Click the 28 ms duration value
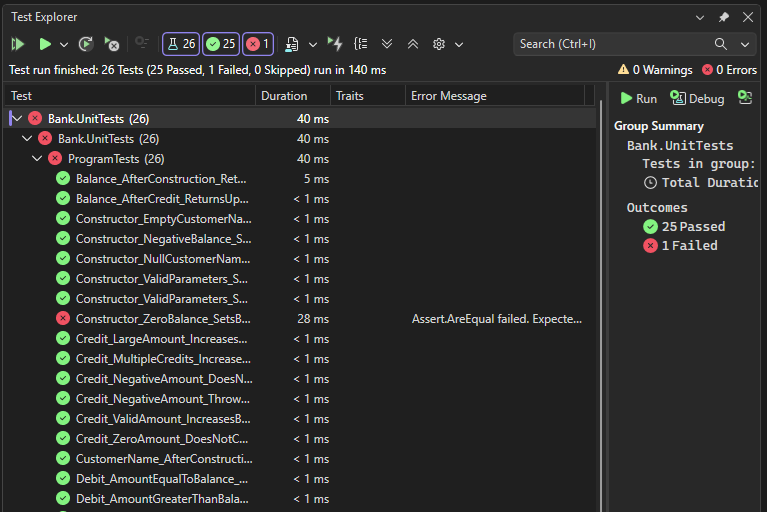The image size is (767, 512). point(313,319)
